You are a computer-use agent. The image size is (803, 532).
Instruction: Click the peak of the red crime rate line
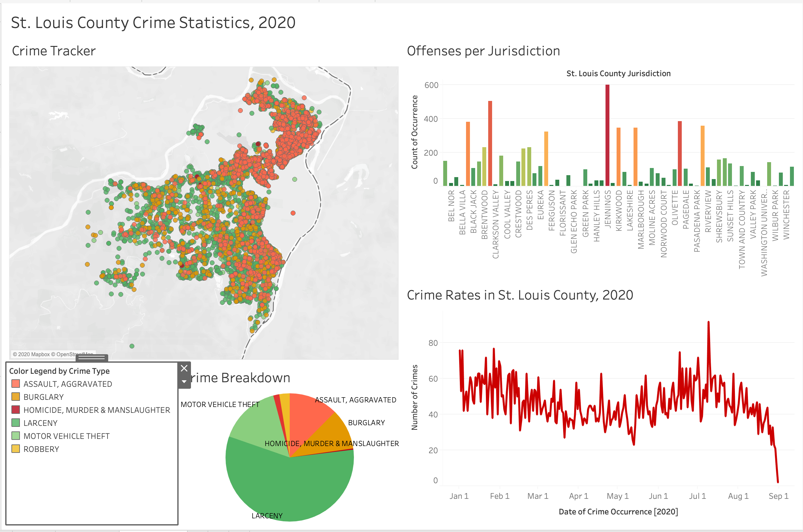708,322
